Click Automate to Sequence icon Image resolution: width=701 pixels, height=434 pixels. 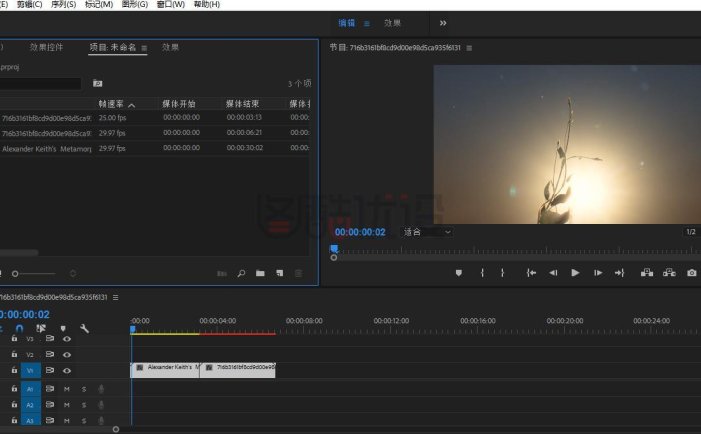tap(222, 273)
